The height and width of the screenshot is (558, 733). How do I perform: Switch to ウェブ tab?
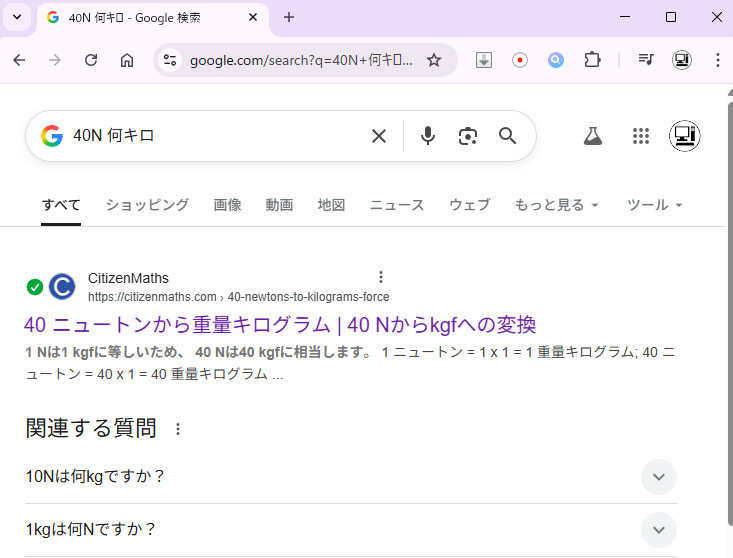[x=469, y=205]
